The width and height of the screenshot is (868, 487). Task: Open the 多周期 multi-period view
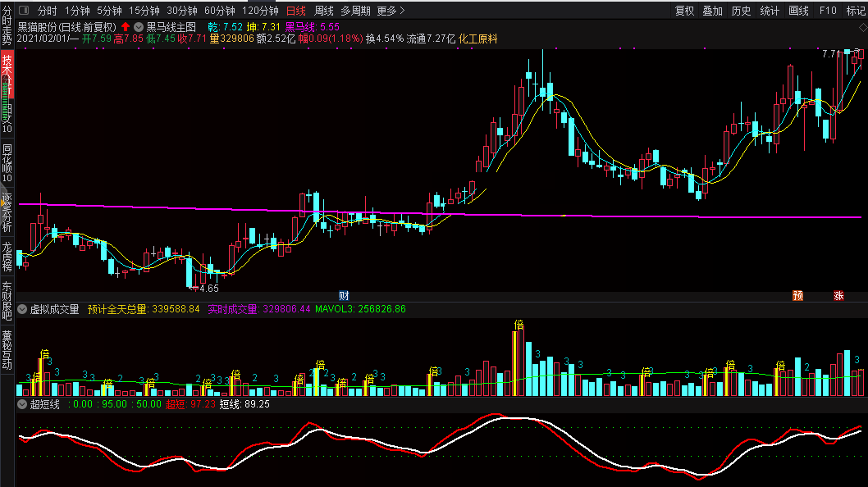[355, 11]
